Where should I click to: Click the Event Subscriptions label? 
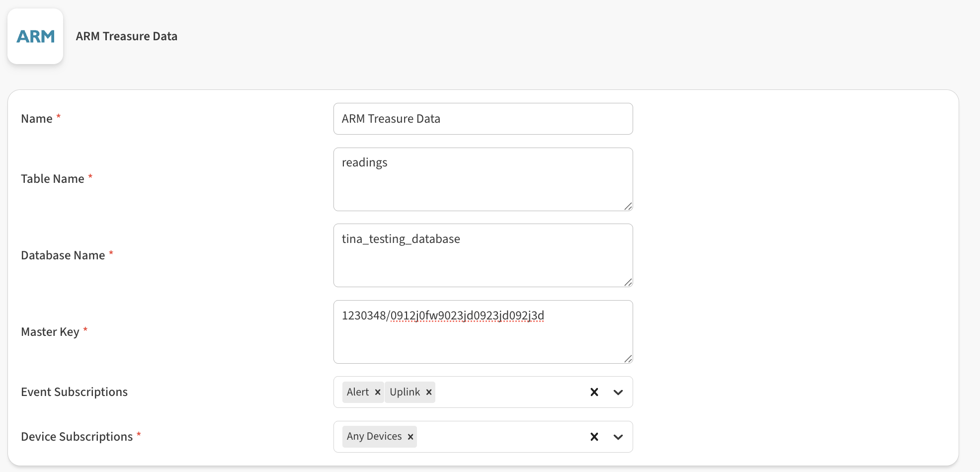coord(75,392)
